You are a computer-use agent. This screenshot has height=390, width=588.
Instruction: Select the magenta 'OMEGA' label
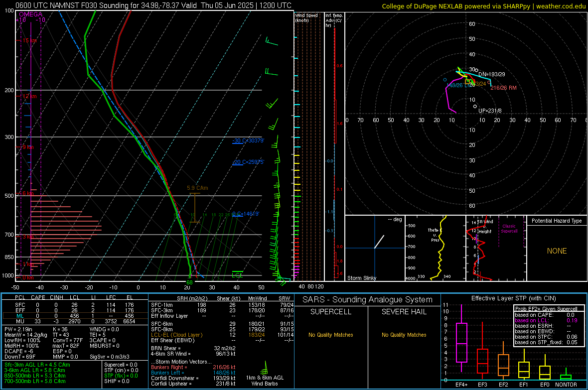(x=31, y=14)
